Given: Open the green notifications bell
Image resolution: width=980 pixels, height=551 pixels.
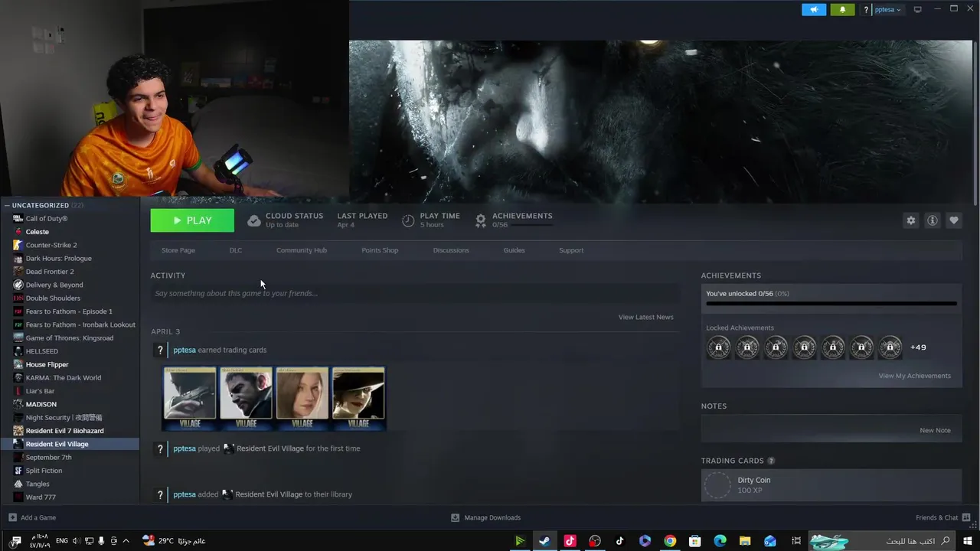Looking at the screenshot, I should (842, 10).
